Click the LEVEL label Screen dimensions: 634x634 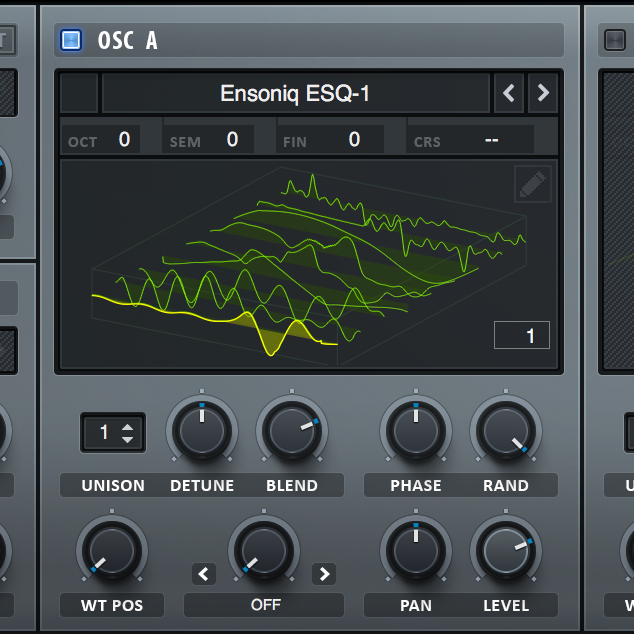coord(506,606)
